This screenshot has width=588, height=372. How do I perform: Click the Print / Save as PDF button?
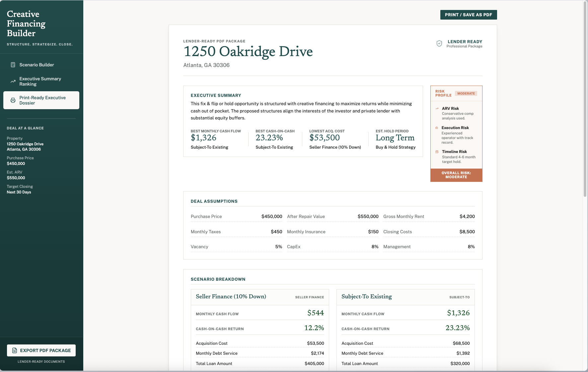click(x=469, y=15)
